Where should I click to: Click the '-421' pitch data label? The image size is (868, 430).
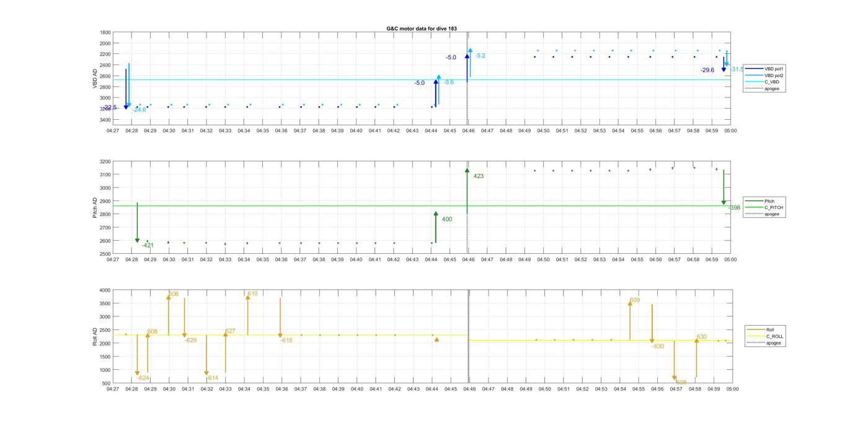coord(148,245)
